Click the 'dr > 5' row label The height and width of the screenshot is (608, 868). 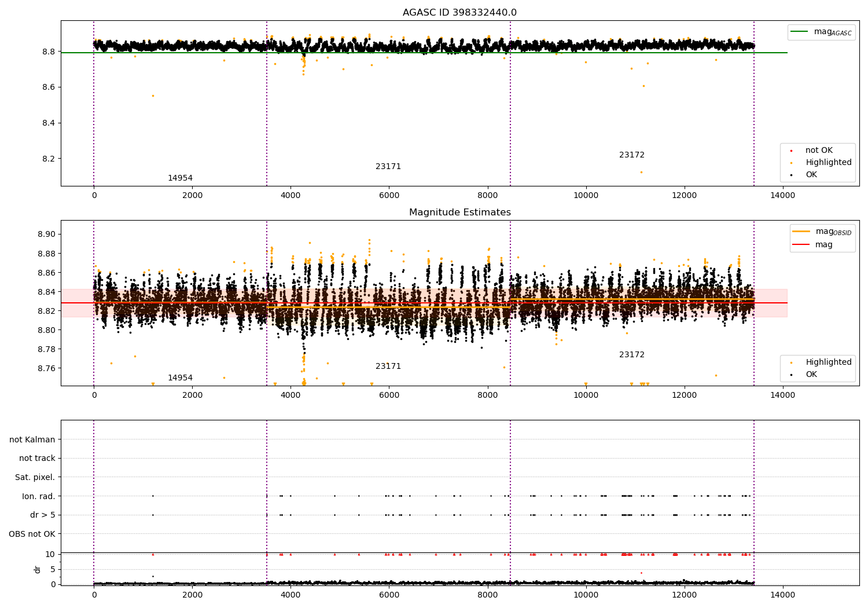42,515
